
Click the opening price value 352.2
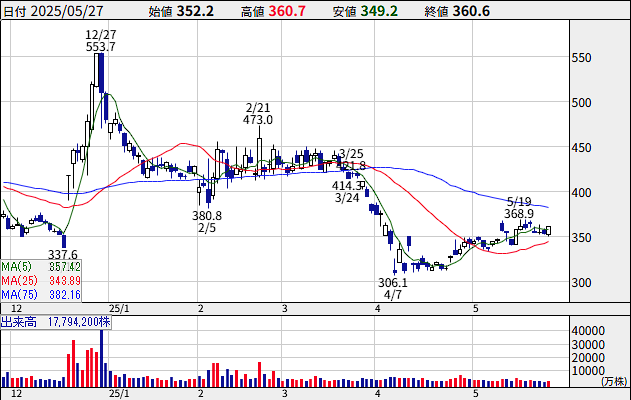click(195, 11)
